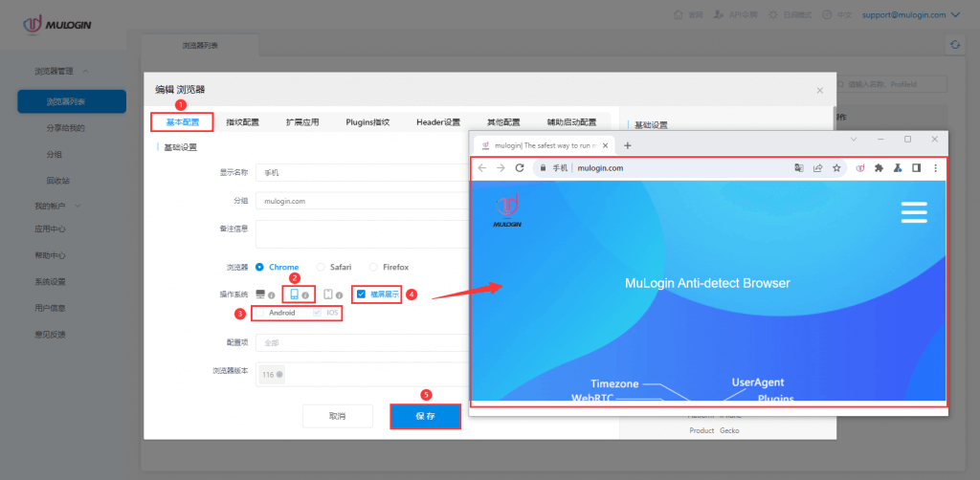This screenshot has height=480, width=980.
Task: Click the MuLogin logo on the webpage
Action: (x=507, y=209)
